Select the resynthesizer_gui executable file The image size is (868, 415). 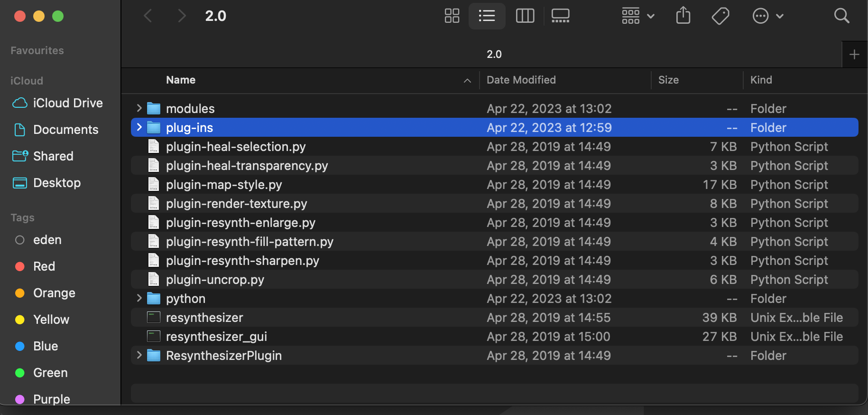click(216, 337)
